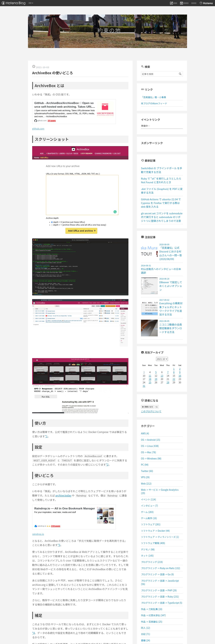Open 'GitHub Actions で ubuntu-22.04' article
Screen dimensions: 215x644
(x=161, y=203)
